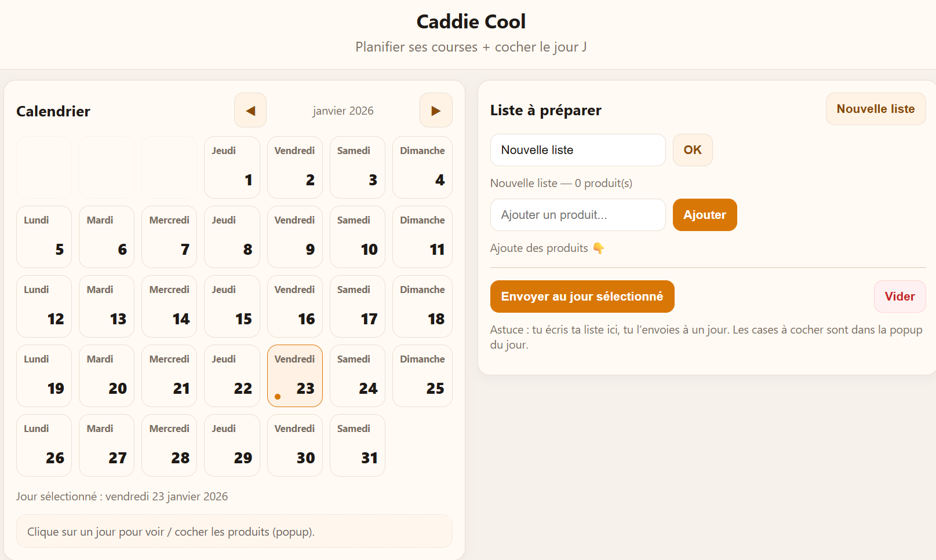Empty the list using Vider
This screenshot has height=560, width=936.
click(x=899, y=296)
